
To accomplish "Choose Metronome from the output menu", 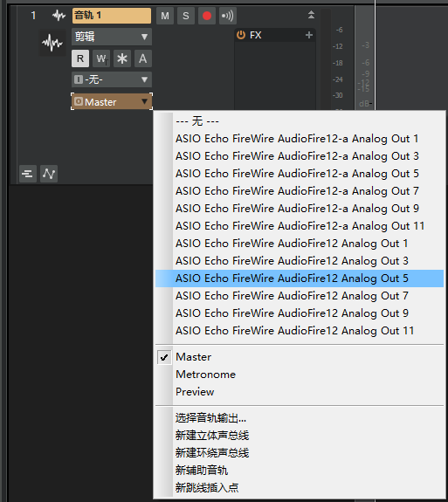I will [x=205, y=375].
